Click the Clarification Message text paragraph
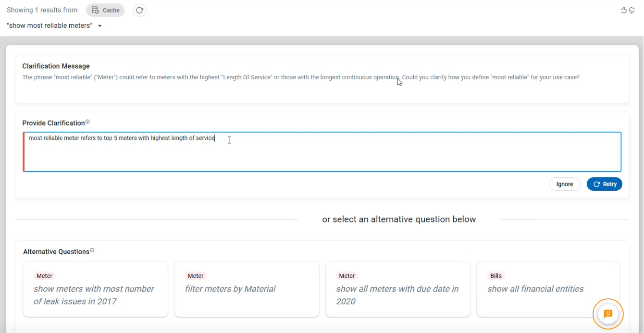Screen dimensions: 644x333 (x=301, y=77)
